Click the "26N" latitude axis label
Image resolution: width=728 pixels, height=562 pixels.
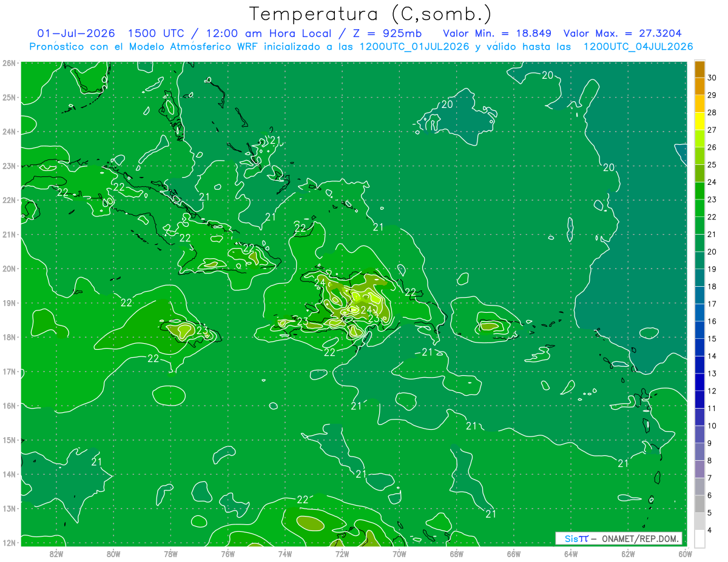pos(8,63)
